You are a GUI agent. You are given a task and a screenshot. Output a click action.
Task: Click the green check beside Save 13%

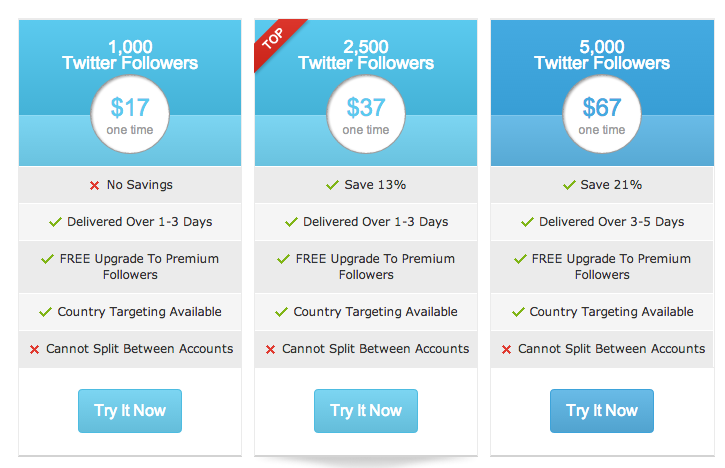(x=333, y=185)
